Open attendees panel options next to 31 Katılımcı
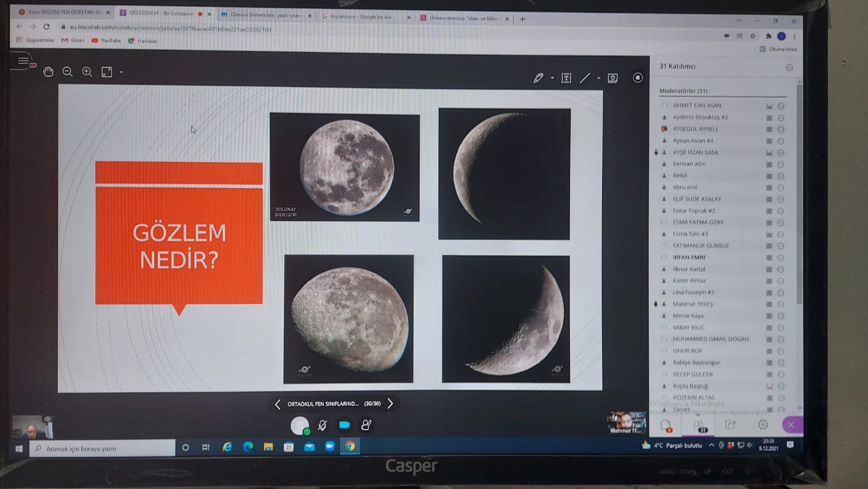The image size is (868, 489). [x=789, y=67]
